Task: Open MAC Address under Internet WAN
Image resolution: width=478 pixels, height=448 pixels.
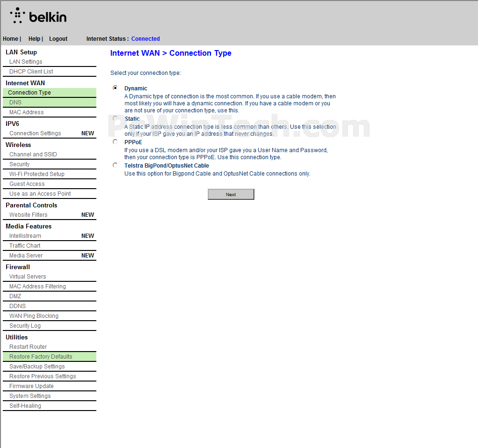Action: click(x=27, y=112)
